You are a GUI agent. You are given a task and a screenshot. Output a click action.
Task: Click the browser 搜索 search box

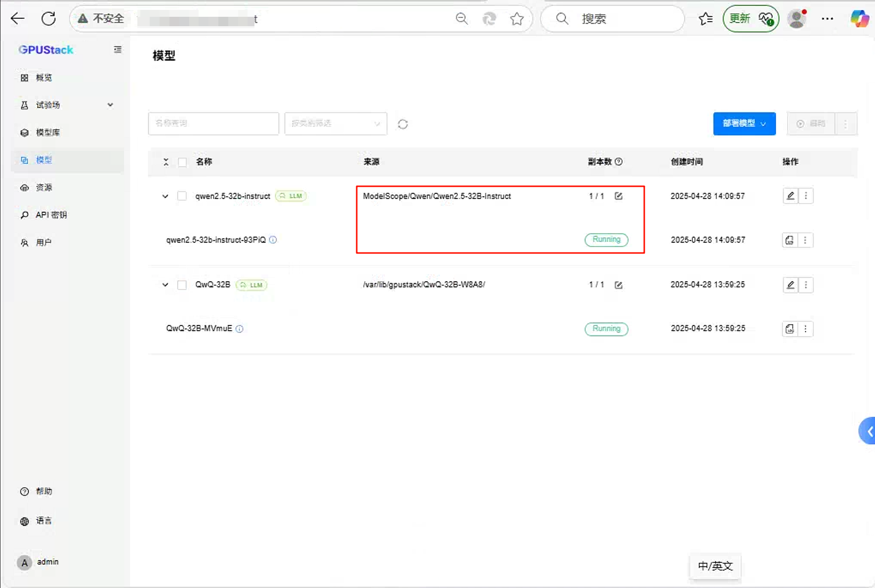[613, 19]
